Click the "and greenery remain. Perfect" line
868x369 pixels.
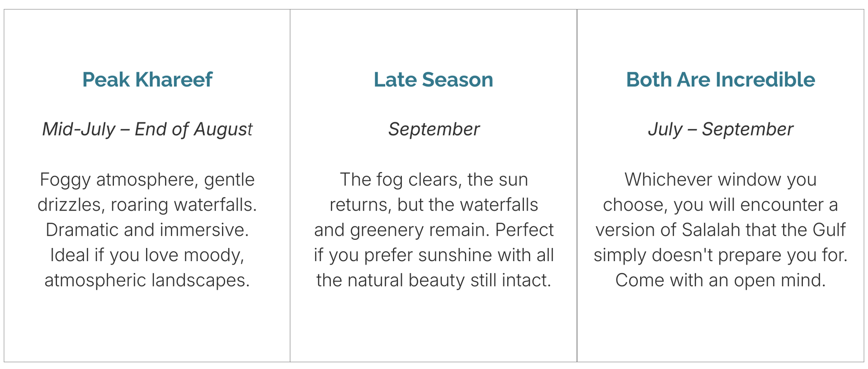pos(434,230)
